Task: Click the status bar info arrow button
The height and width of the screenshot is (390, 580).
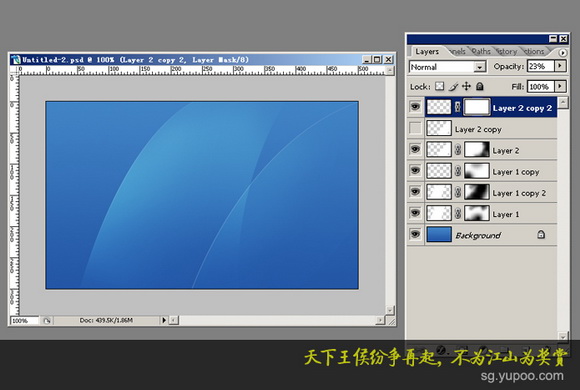Action: (163, 320)
